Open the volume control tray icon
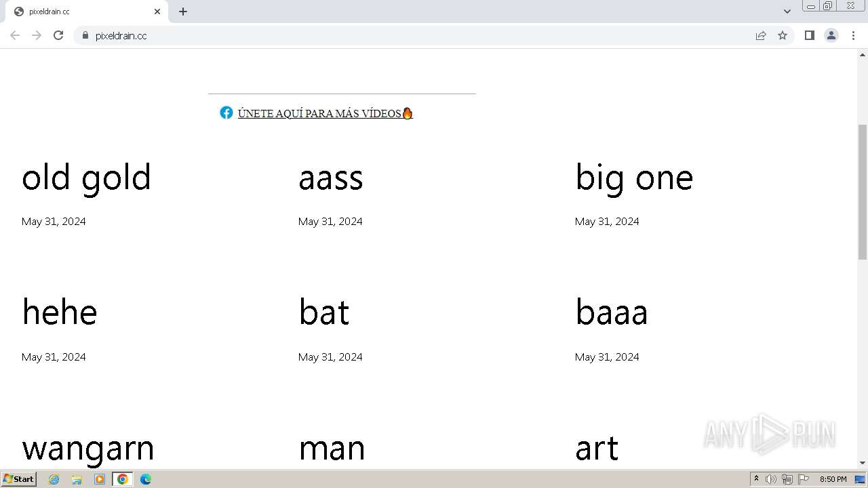 pos(771,479)
